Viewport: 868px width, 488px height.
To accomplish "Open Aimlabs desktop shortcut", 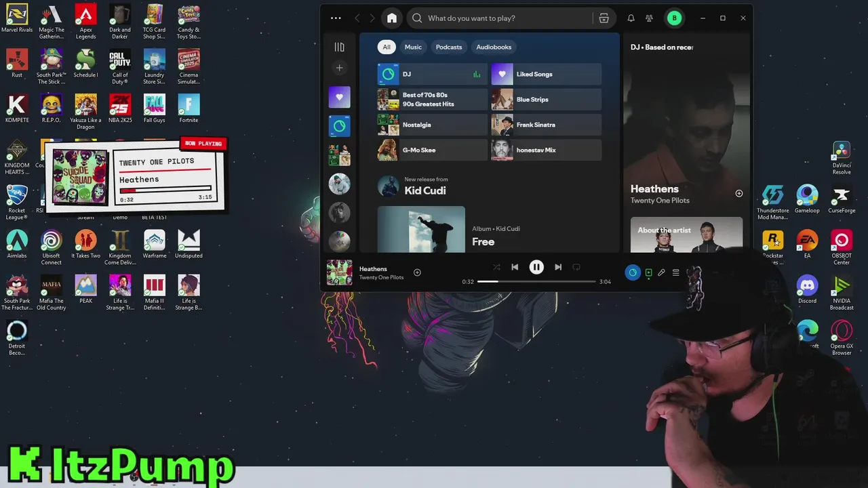I will point(17,244).
